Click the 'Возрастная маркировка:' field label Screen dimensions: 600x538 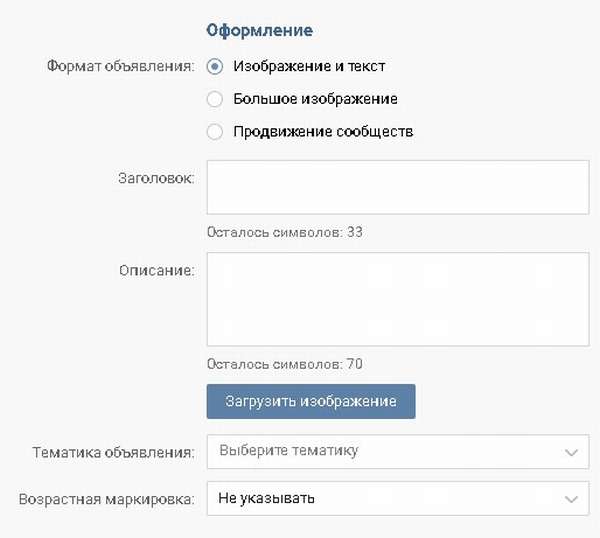click(x=107, y=497)
